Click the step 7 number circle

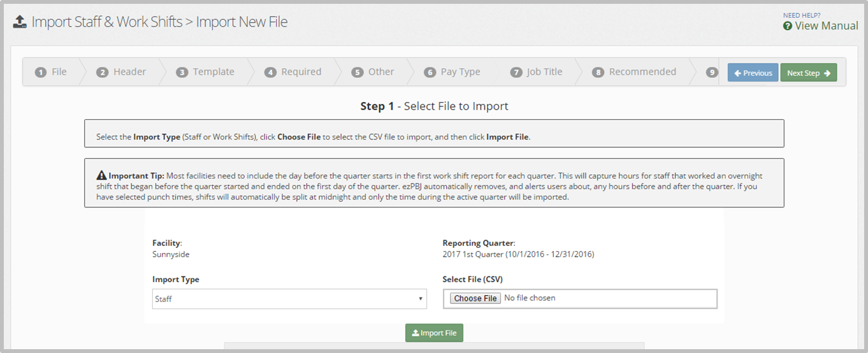click(516, 73)
